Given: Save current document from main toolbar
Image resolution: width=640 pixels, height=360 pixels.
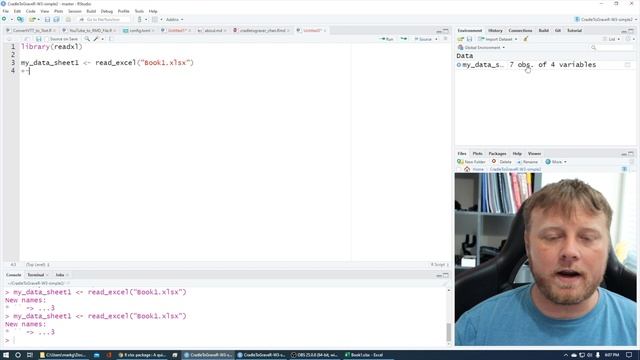Looking at the screenshot, I should click(47, 19).
